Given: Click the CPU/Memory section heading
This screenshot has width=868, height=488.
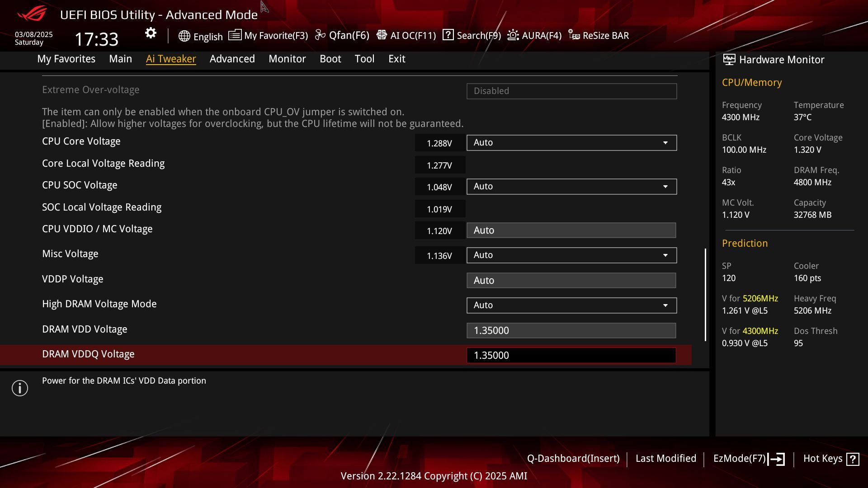Looking at the screenshot, I should click(x=752, y=83).
